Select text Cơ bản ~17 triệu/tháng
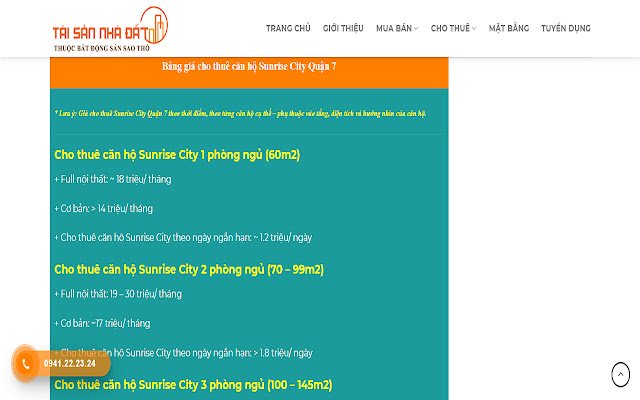The height and width of the screenshot is (400, 640). tap(102, 323)
